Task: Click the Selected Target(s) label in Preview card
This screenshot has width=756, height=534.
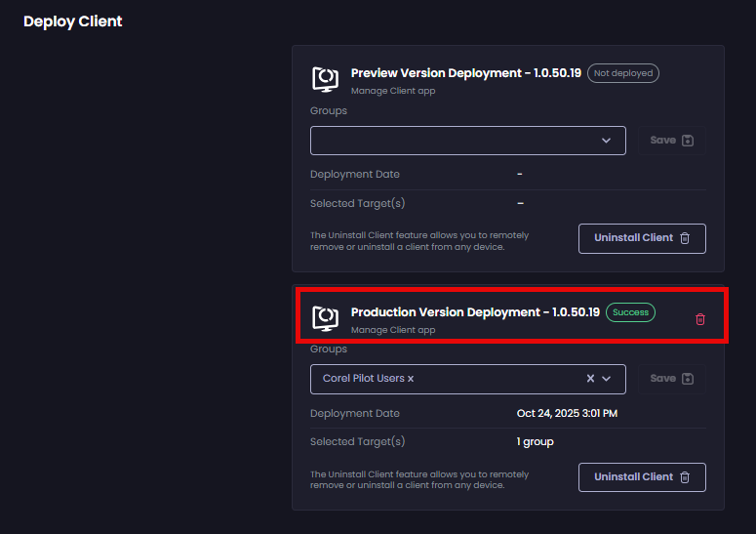Action: coord(357,204)
